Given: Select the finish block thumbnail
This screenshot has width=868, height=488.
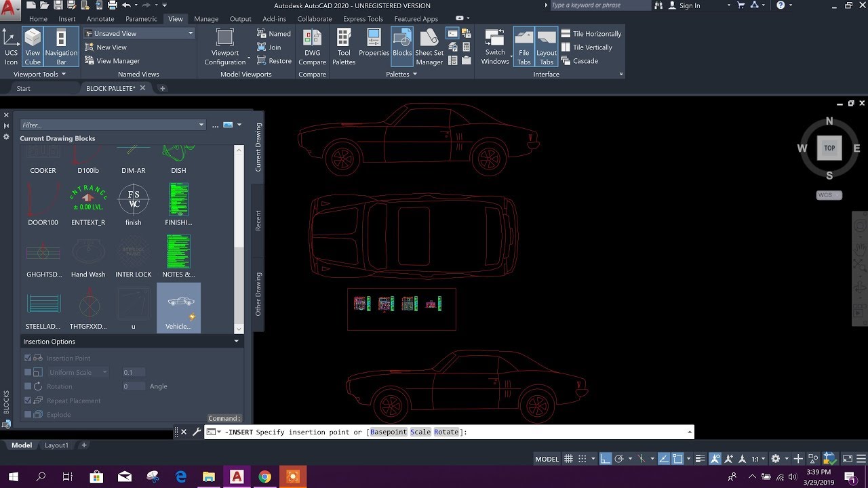Looking at the screenshot, I should pos(134,205).
